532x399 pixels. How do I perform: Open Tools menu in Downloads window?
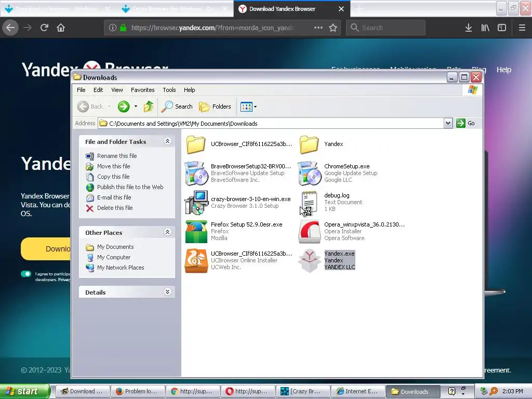point(169,90)
